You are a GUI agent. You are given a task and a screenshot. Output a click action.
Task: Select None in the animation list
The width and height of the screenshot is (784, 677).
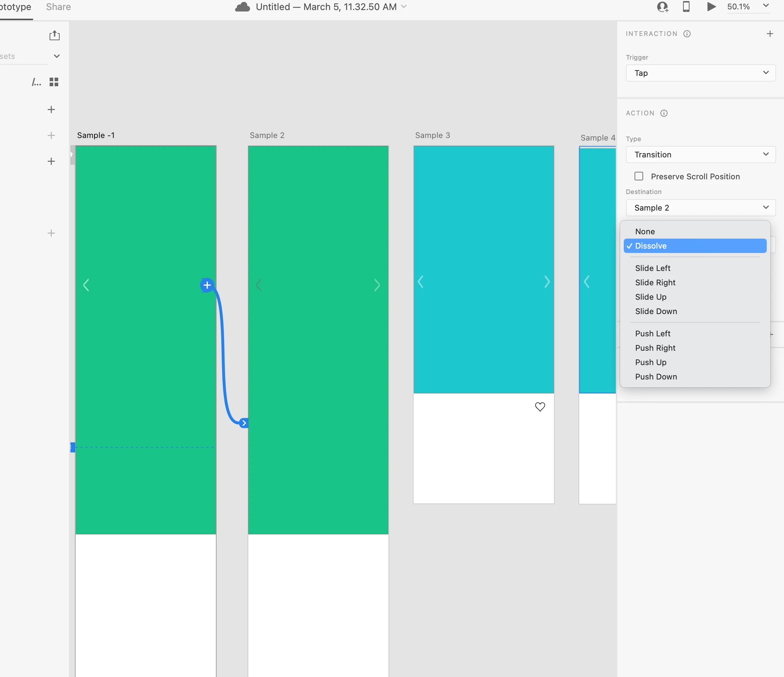645,231
